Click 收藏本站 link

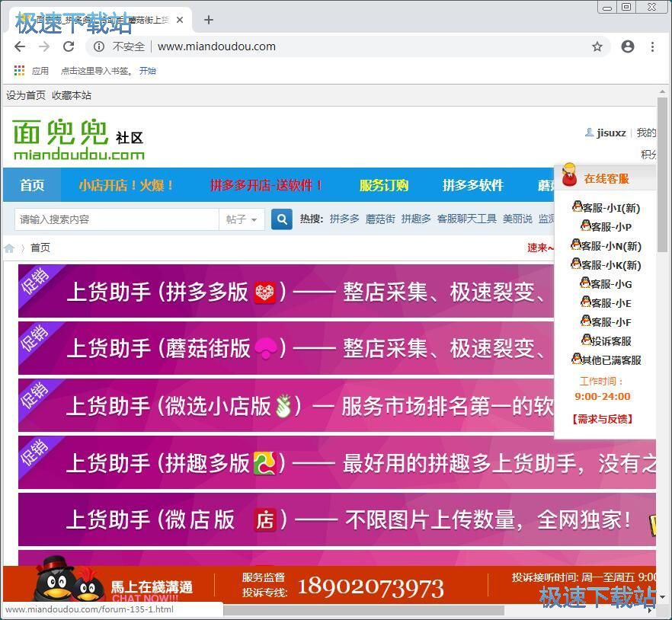[72, 95]
